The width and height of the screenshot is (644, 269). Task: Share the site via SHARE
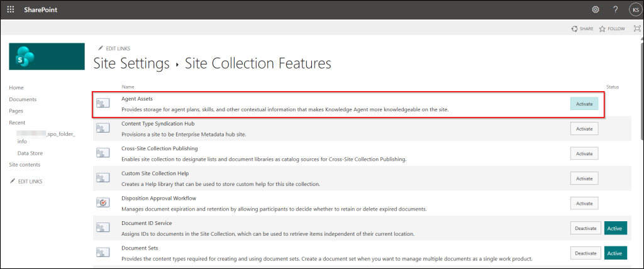click(x=582, y=29)
